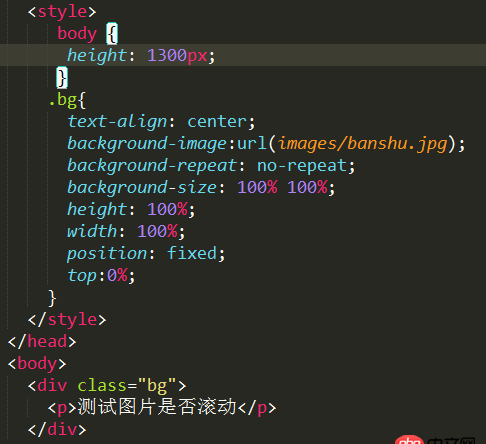Select the body selector in CSS
Screen dimensions: 486x444
(x=77, y=33)
